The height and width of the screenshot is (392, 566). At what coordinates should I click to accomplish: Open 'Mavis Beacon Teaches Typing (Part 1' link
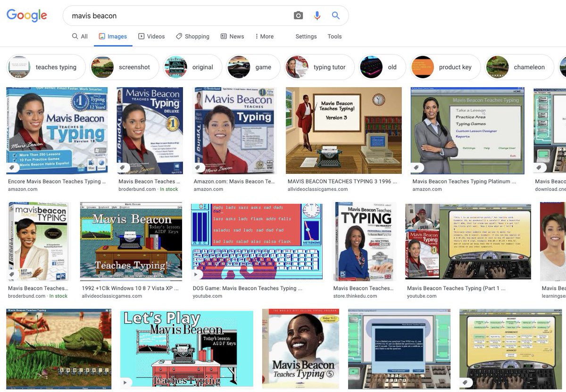[456, 288]
